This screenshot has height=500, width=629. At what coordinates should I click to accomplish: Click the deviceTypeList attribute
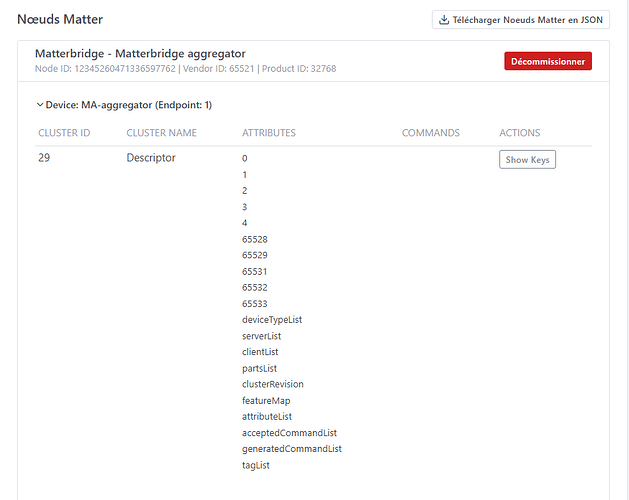click(271, 320)
